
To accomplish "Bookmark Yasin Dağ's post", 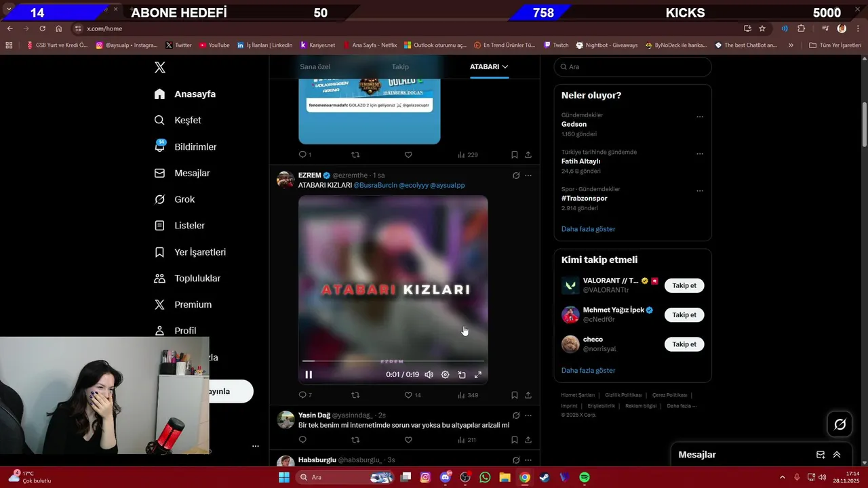I will click(x=515, y=440).
